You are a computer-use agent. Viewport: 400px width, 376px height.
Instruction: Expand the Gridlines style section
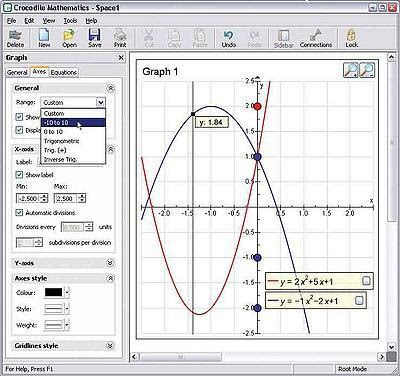click(110, 346)
